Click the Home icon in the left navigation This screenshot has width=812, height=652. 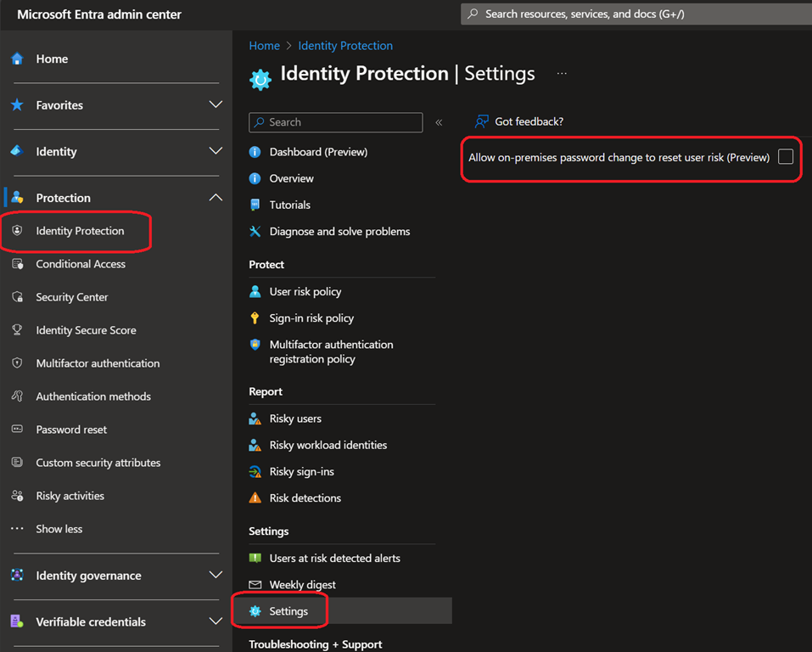tap(17, 59)
